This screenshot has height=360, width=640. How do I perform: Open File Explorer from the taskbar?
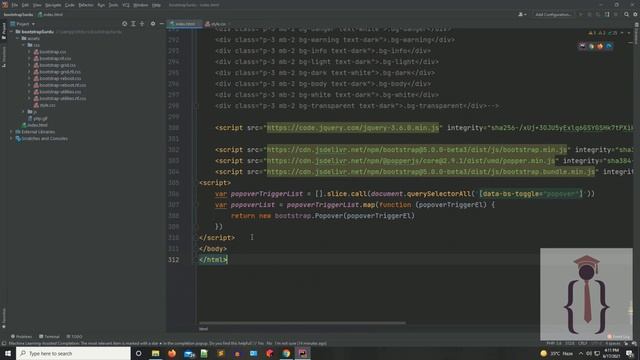(x=156, y=353)
